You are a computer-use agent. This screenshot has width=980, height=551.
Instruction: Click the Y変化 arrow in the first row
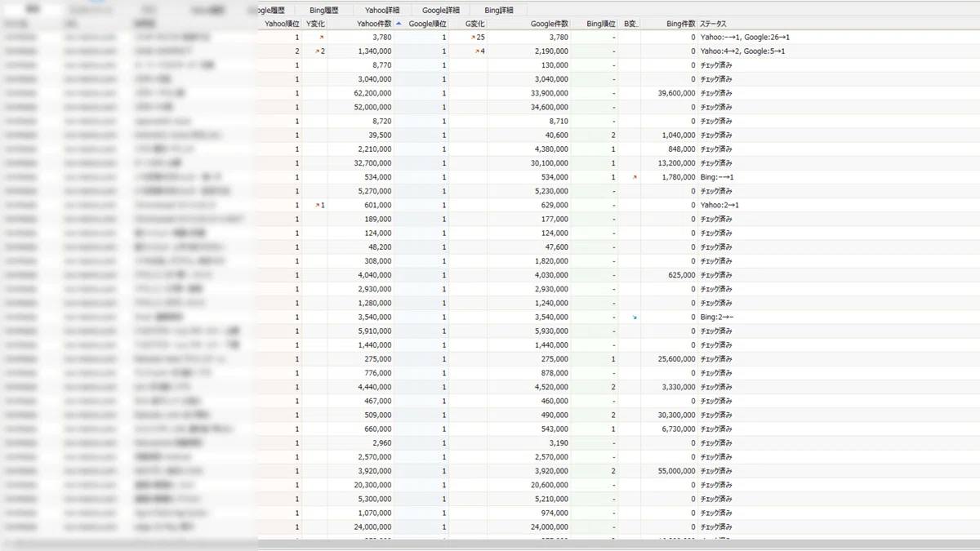coord(322,38)
